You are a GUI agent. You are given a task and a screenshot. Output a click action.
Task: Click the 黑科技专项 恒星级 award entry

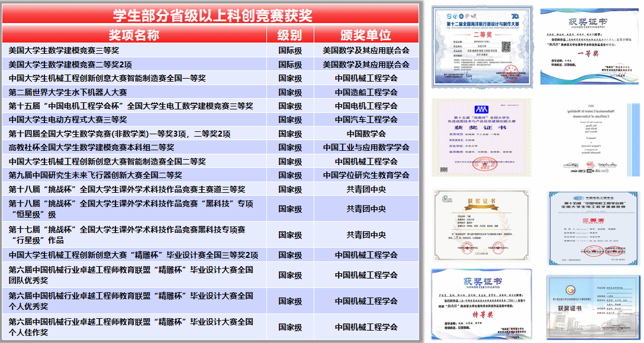coord(131,209)
